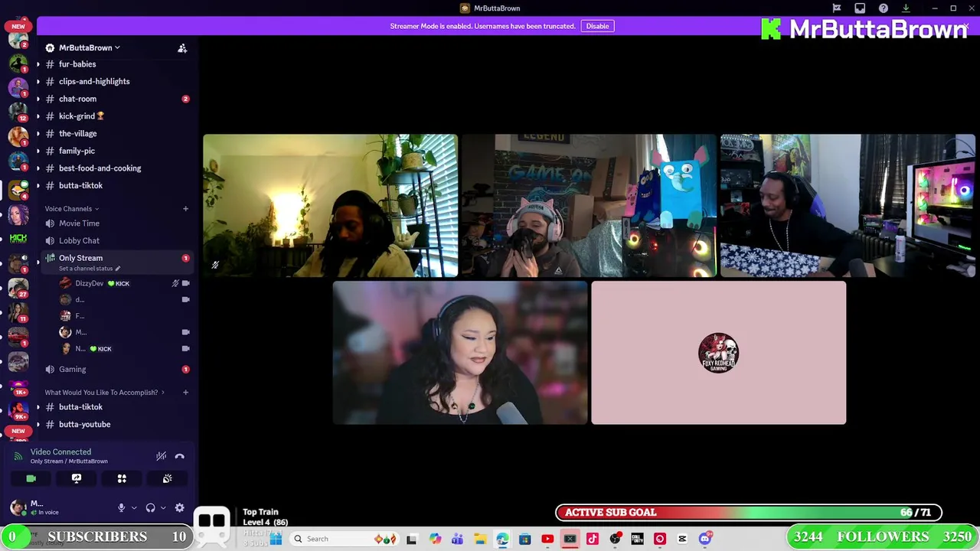980x551 pixels.
Task: Open the soundboard icon
Action: [167, 478]
